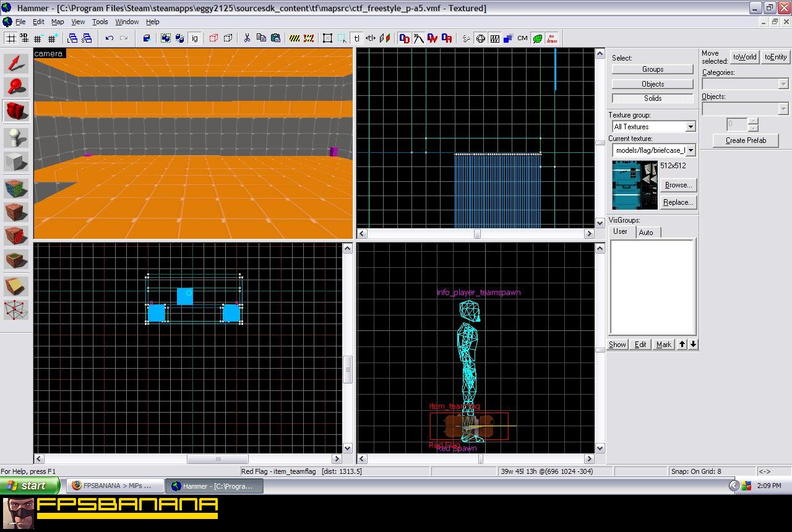This screenshot has height=532, width=792.
Task: Click the VisGroups move down arrow
Action: pos(693,345)
